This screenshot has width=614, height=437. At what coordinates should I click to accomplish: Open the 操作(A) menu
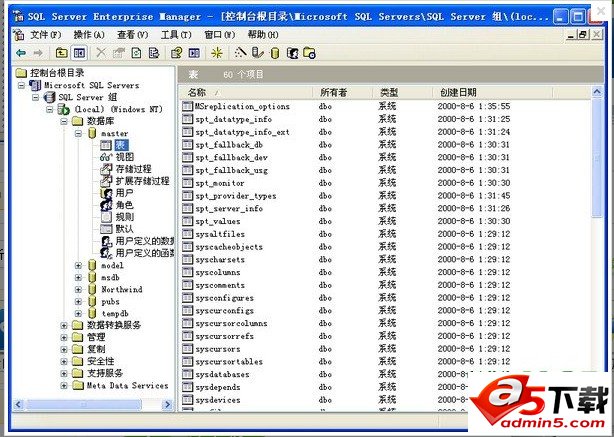(89, 35)
